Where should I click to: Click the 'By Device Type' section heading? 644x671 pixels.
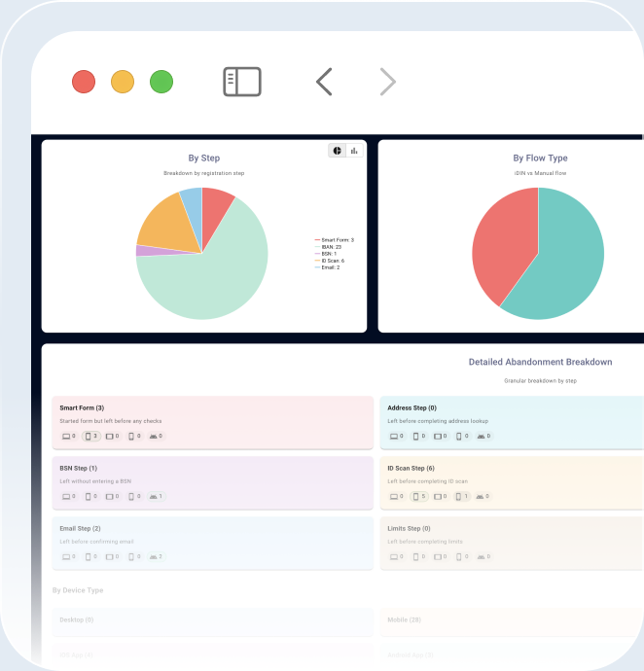[78, 590]
